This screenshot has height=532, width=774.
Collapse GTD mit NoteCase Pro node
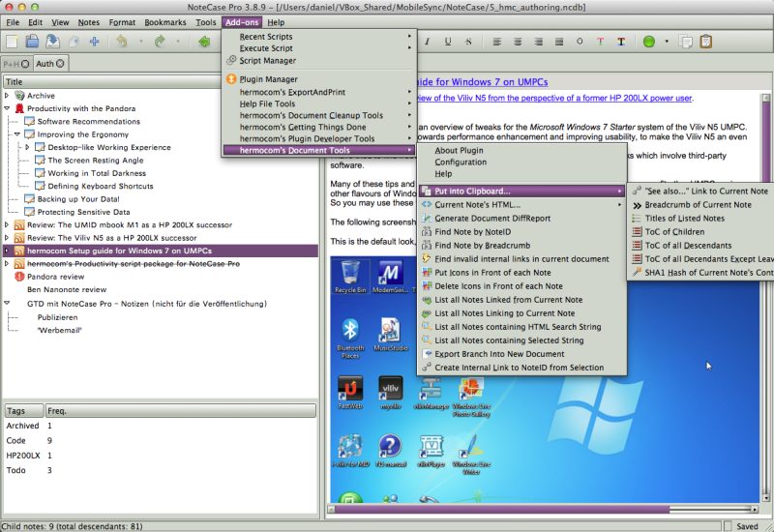[x=7, y=303]
